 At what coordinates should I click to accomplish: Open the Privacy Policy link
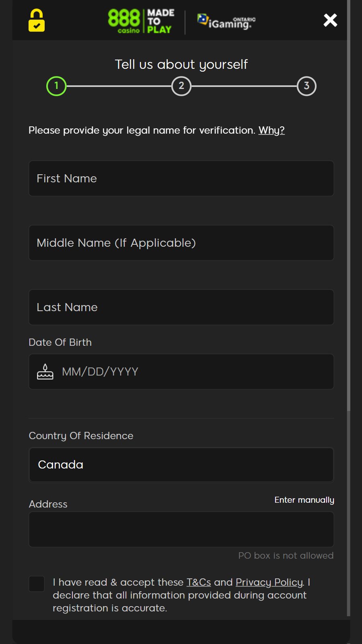point(269,582)
